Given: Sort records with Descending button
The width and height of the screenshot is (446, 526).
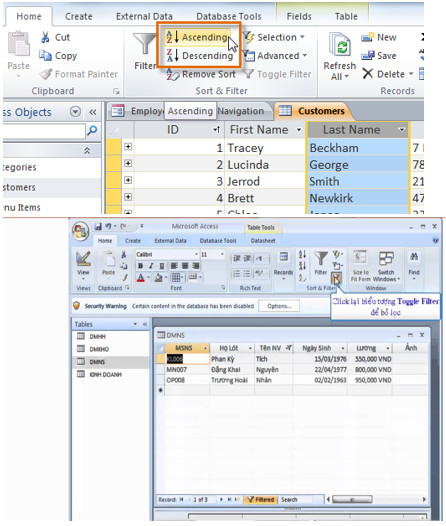Looking at the screenshot, I should [x=200, y=56].
